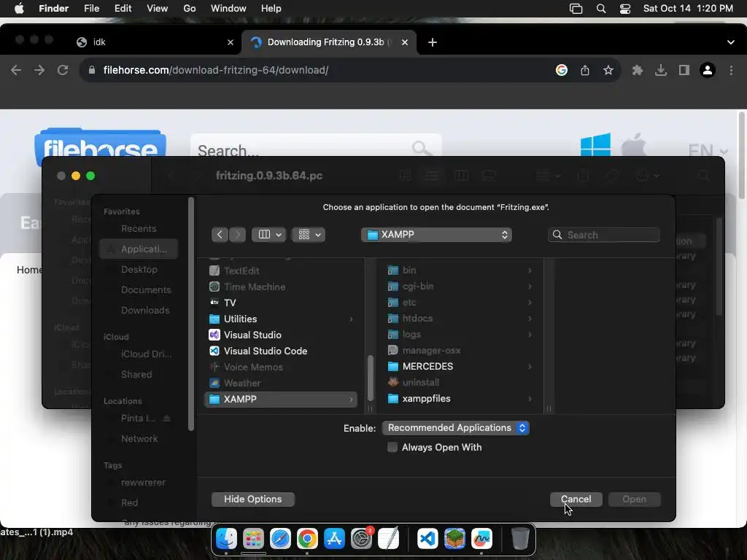Expand the Utilities folder chevron
The height and width of the screenshot is (560, 747).
351,319
